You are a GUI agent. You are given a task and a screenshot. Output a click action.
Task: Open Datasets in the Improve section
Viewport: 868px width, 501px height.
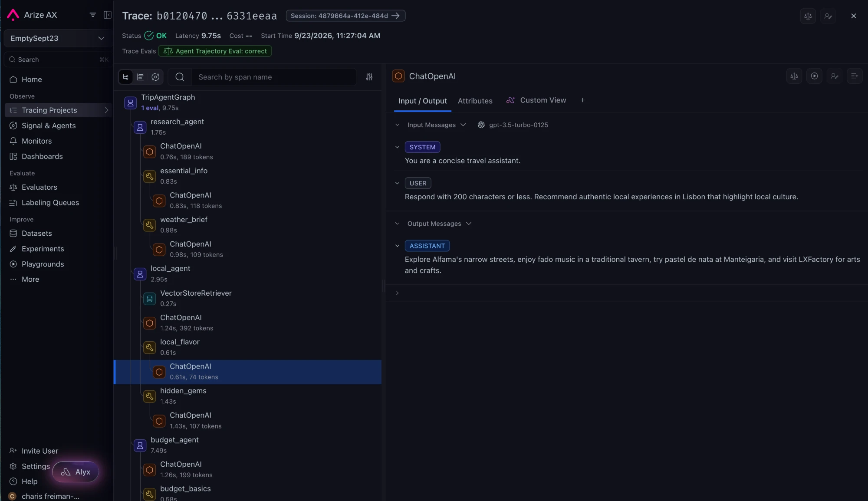36,234
